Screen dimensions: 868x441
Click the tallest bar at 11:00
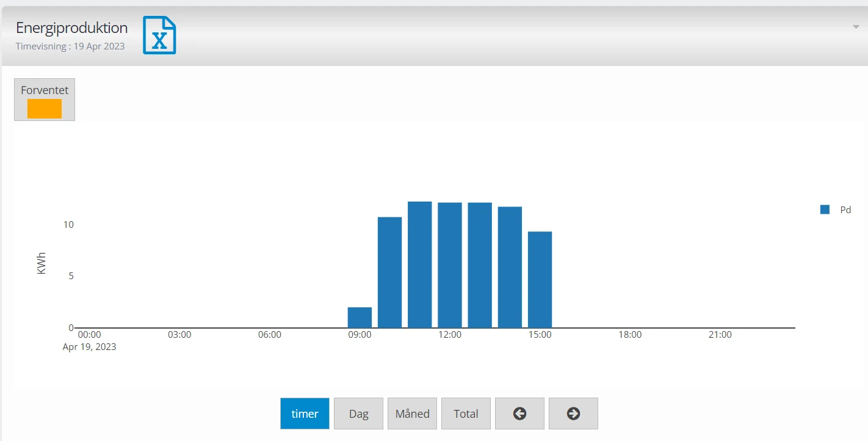coord(420,264)
